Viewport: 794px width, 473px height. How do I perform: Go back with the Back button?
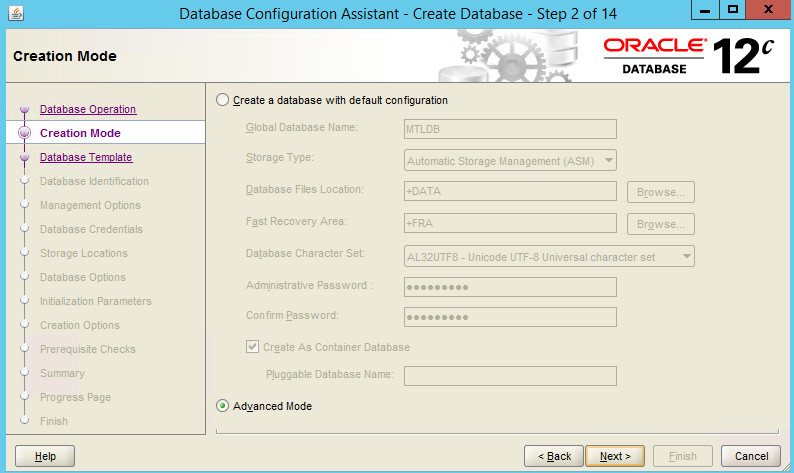[554, 456]
